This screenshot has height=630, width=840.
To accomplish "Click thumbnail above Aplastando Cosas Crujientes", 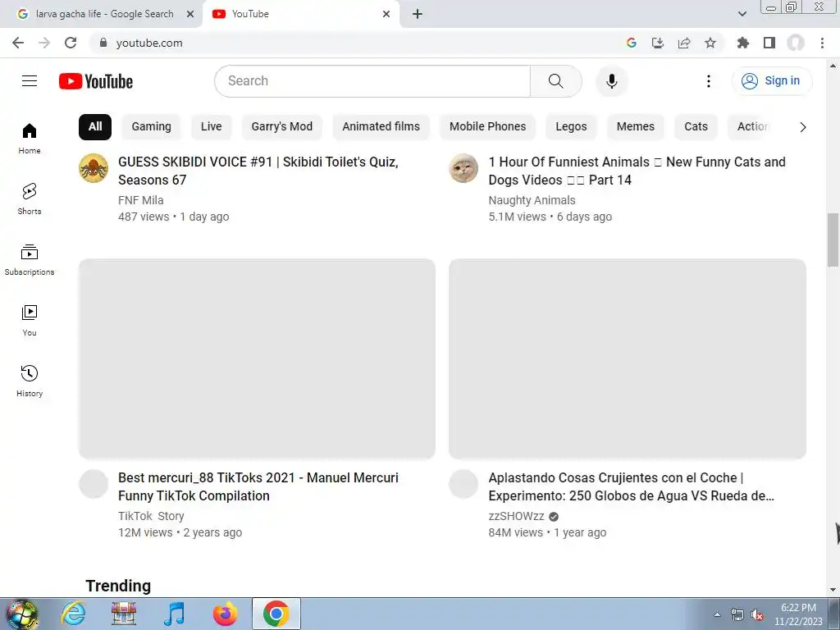I will click(x=628, y=359).
